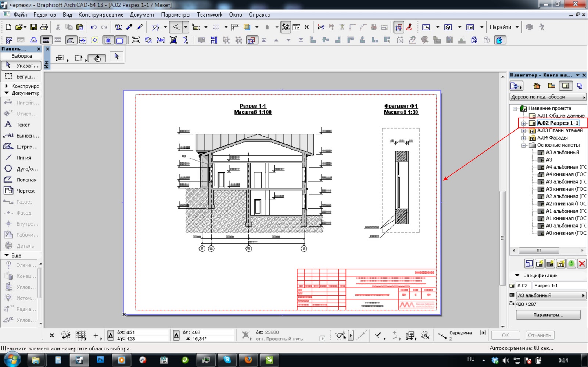Select the Polyline (Ломаная) tool

point(21,180)
